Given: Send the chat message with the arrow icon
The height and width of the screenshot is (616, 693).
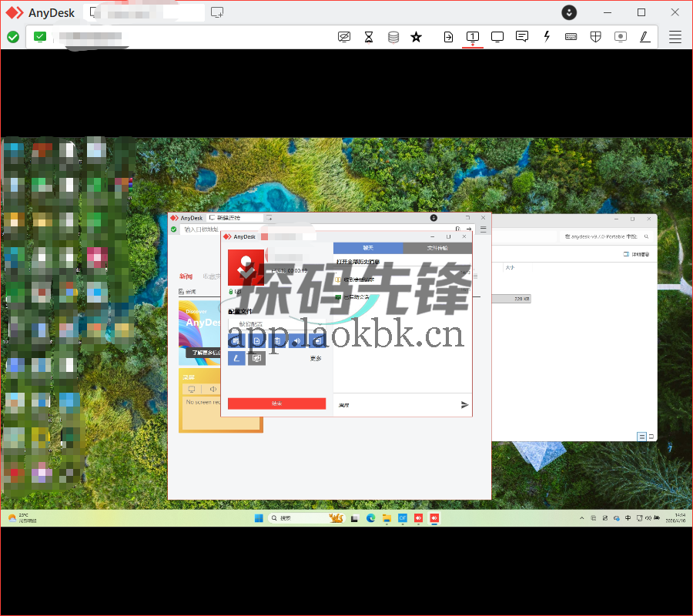Looking at the screenshot, I should pyautogui.click(x=464, y=404).
